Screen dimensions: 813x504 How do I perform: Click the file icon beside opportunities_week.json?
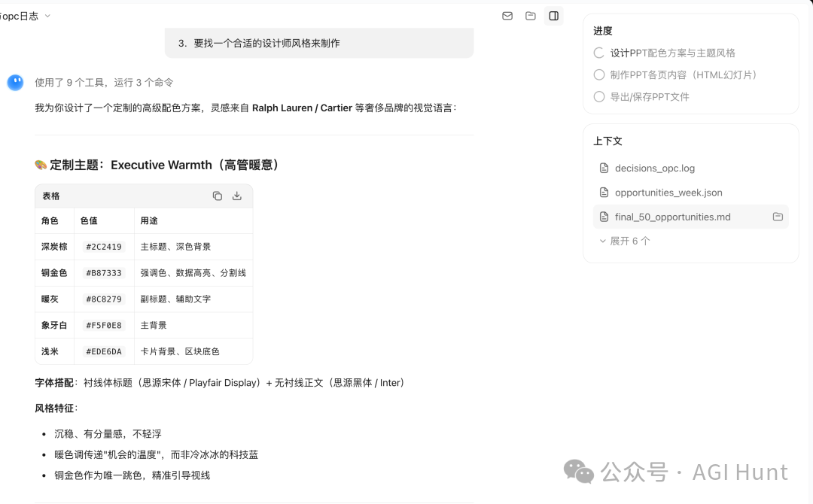(604, 193)
